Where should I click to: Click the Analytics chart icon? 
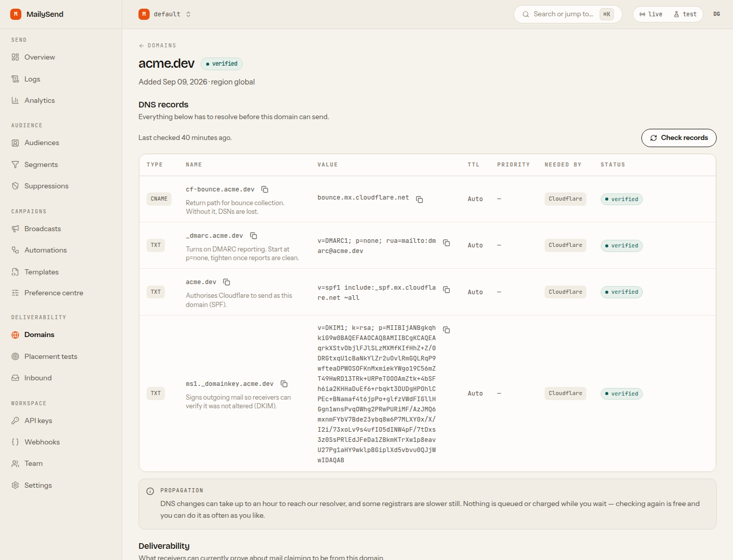click(15, 100)
